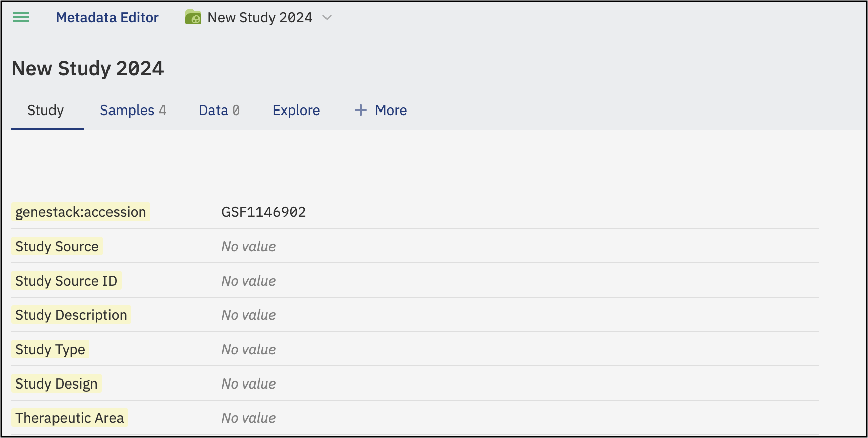Screen dimensions: 868x438
Task: Select New Study 2024 in header breadcrumb
Action: (x=260, y=18)
